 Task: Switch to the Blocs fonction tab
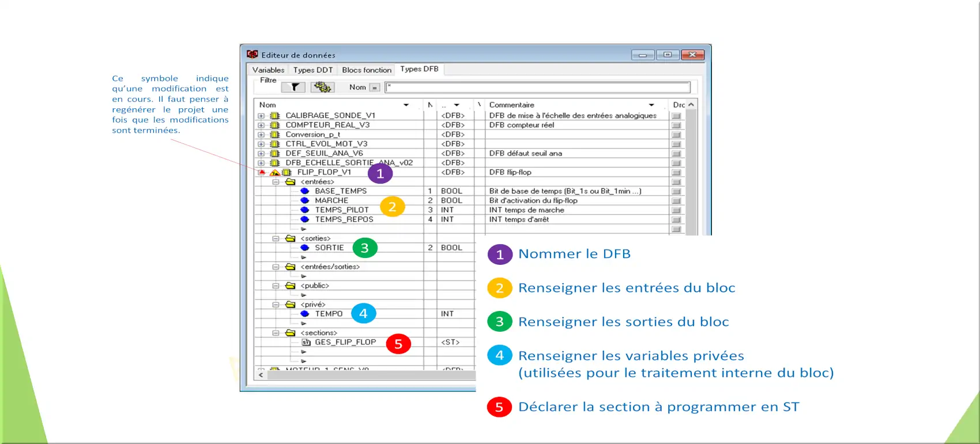(x=367, y=70)
